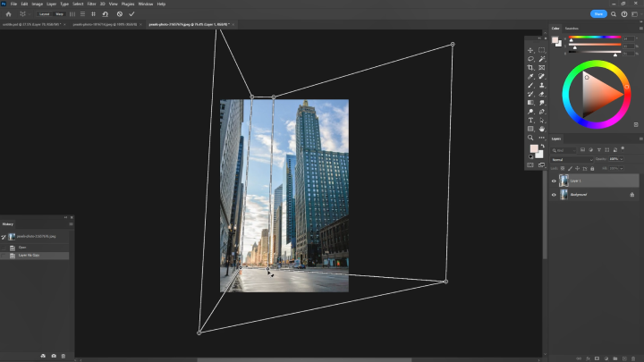Select the Dodge tool

[x=530, y=112]
